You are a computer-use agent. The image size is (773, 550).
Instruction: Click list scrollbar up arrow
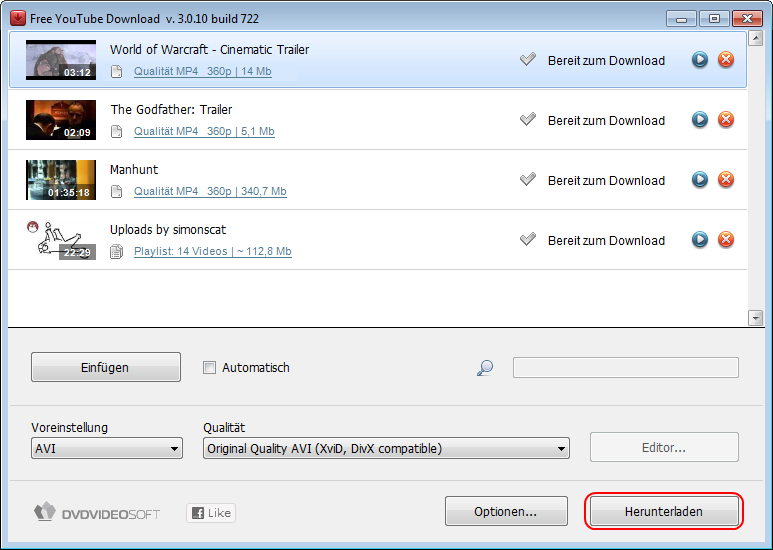(x=755, y=38)
